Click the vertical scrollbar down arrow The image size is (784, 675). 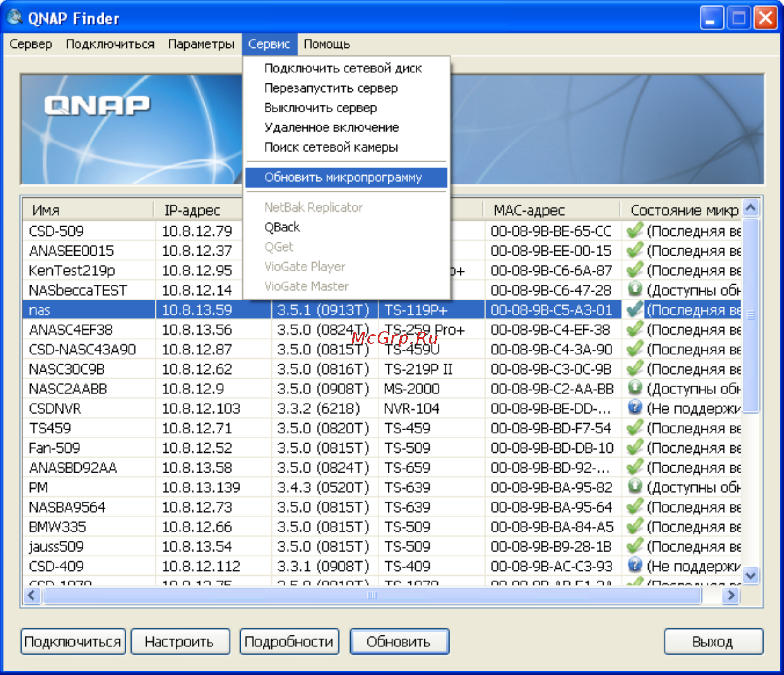[751, 575]
